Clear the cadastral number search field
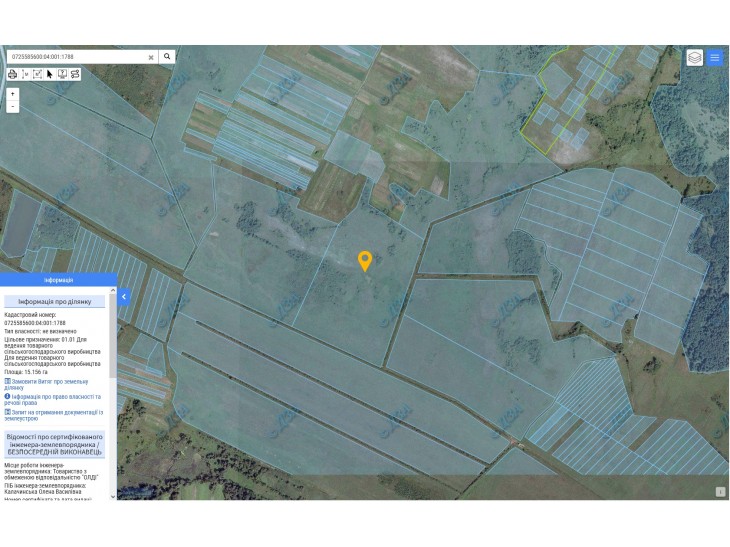The height and width of the screenshot is (547, 730). 151,57
